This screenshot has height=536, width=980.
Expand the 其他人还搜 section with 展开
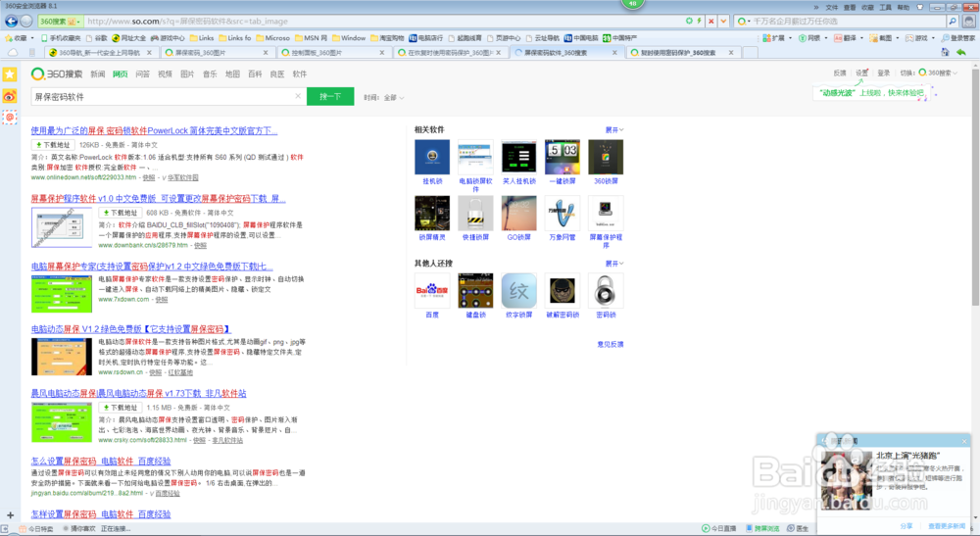[x=613, y=264]
